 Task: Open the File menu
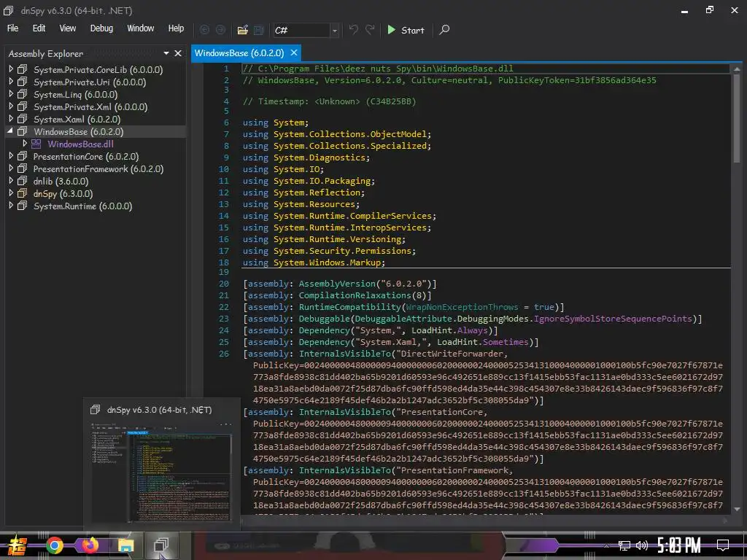click(x=13, y=28)
